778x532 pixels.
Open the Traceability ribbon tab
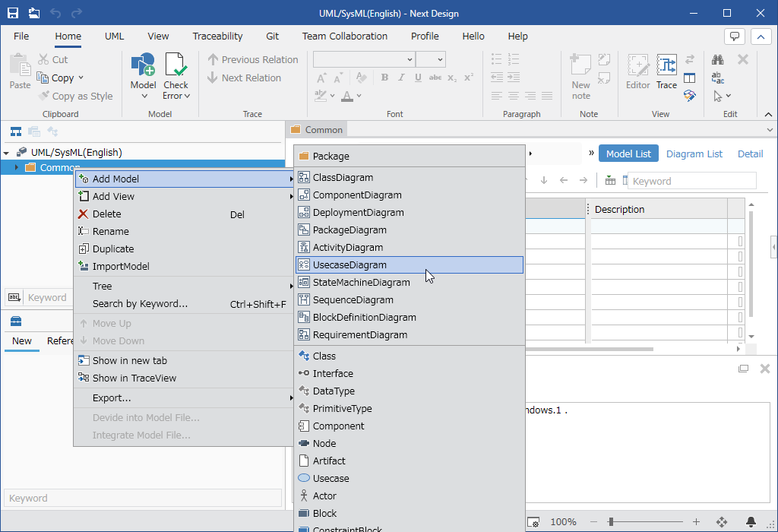[x=217, y=36]
